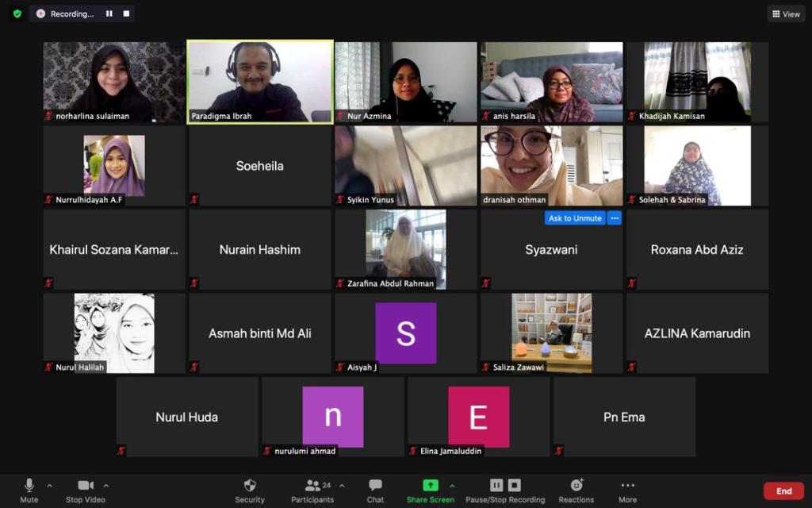The height and width of the screenshot is (508, 812).
Task: Open the Reactions emoji menu
Action: point(576,486)
